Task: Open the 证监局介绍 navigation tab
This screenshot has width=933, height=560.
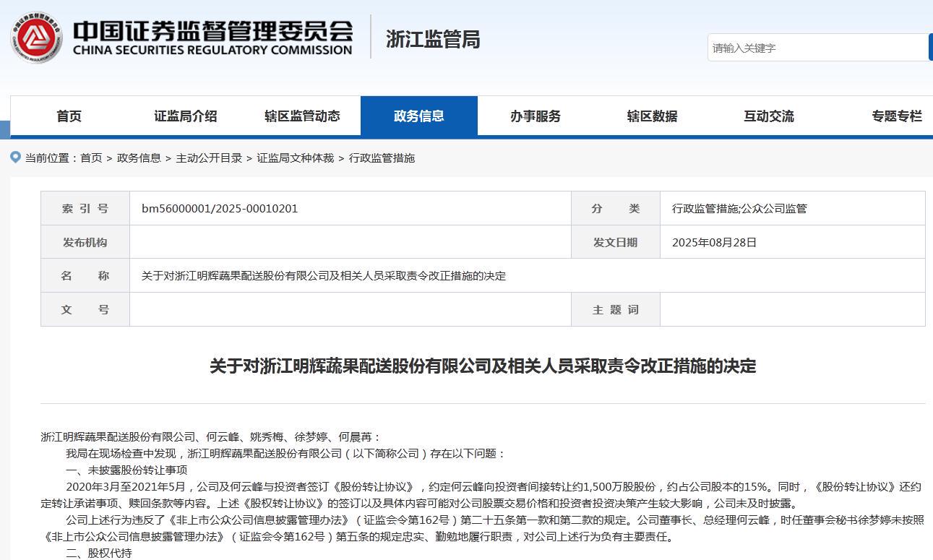Action: (186, 116)
